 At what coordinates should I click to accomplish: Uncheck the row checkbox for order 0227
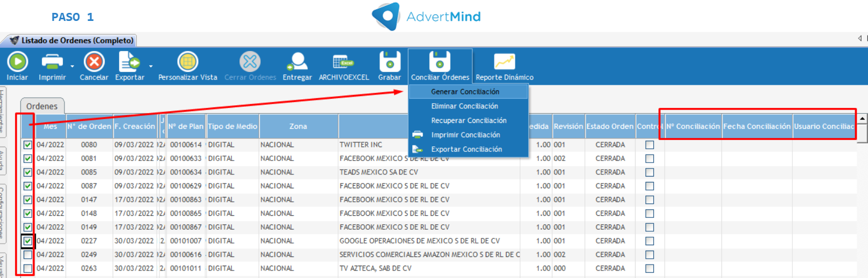click(28, 241)
